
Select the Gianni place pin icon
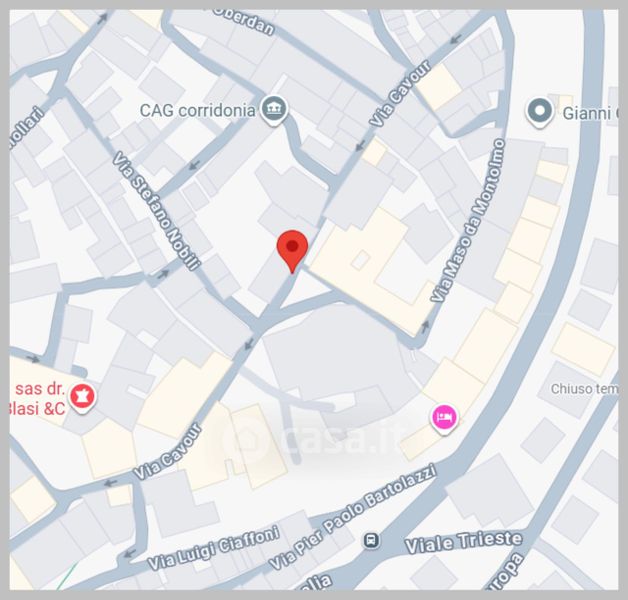tap(539, 112)
